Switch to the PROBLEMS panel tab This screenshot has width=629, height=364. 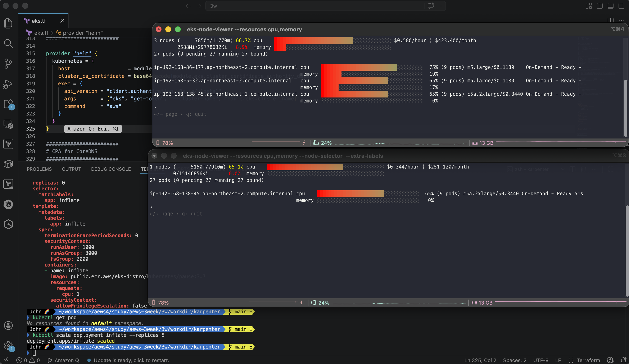coord(39,169)
